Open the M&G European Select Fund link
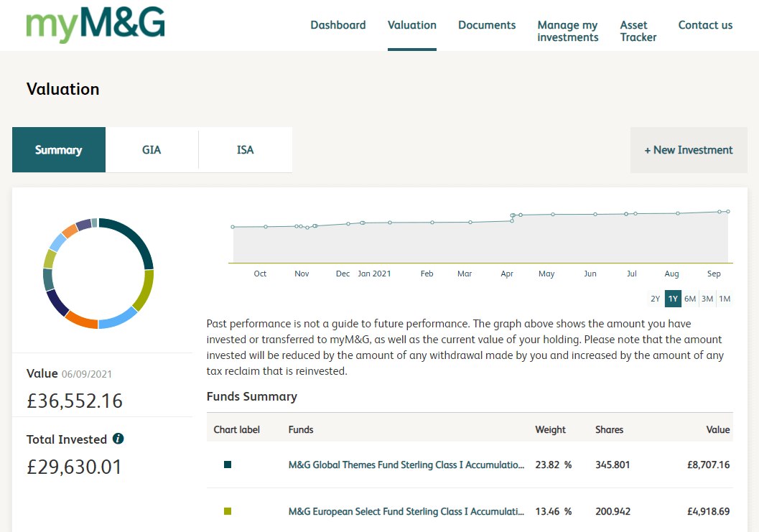Viewport: 759px width, 532px height. 406,511
